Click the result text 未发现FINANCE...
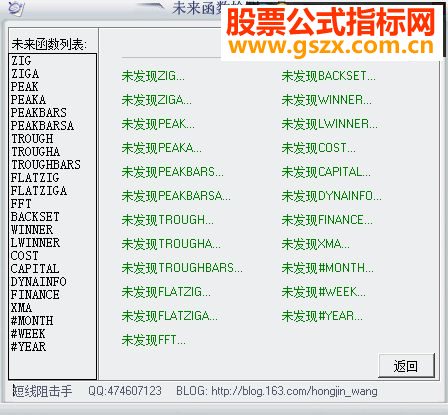The image size is (448, 415). pyautogui.click(x=327, y=220)
